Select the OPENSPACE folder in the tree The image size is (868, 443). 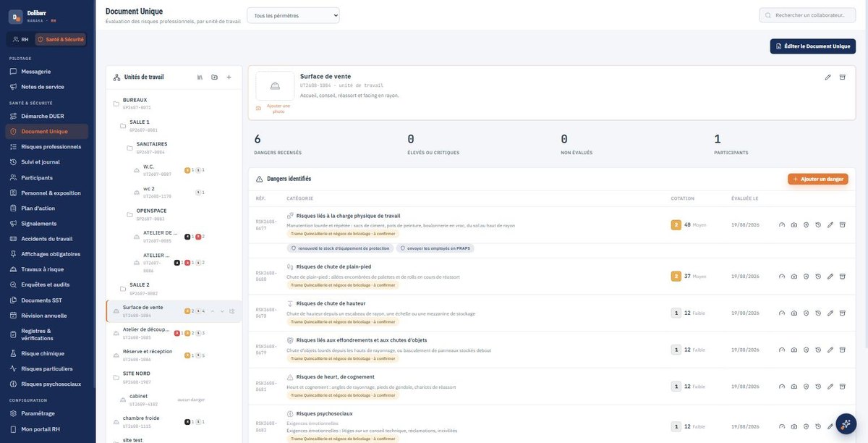pos(152,214)
